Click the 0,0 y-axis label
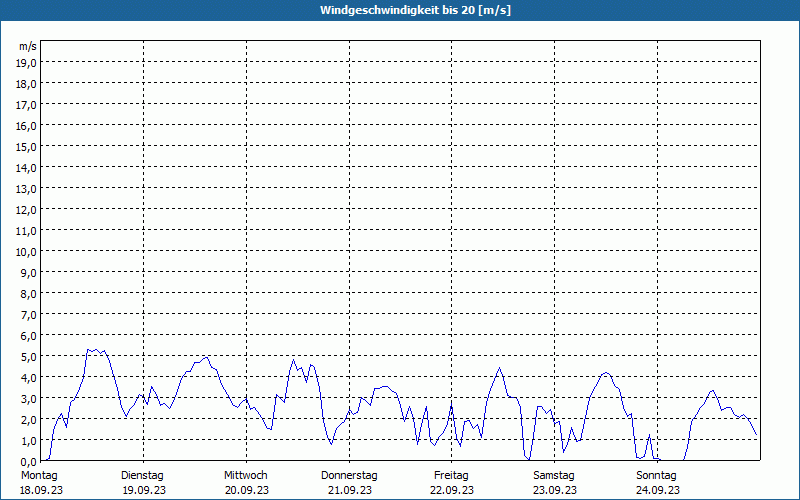The height and width of the screenshot is (500, 800). 26,461
